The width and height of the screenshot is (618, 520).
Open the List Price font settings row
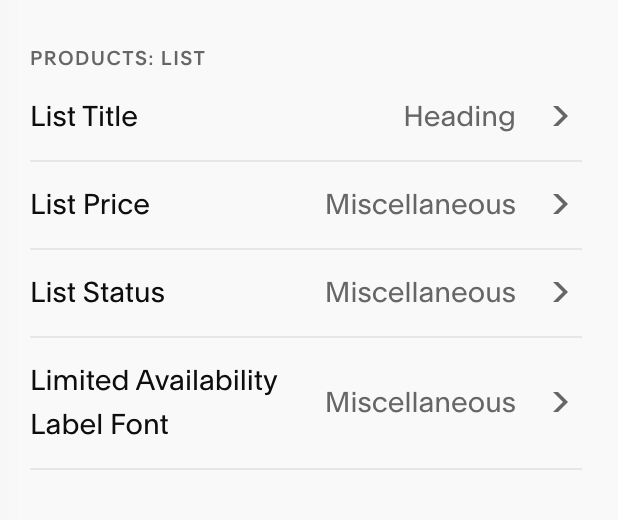(305, 205)
